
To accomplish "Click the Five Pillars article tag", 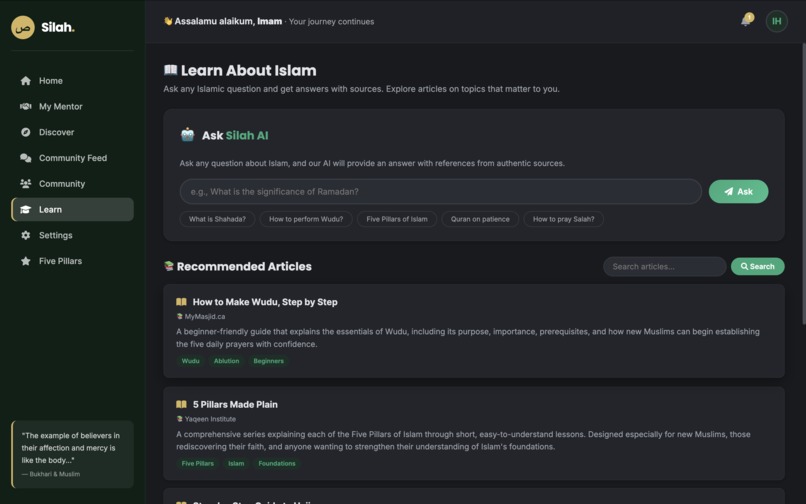I will [197, 463].
